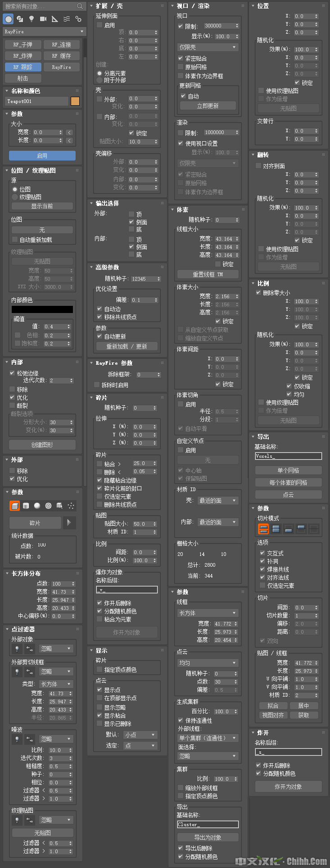Click the Teapot001 name field
This screenshot has height=868, width=330.
36,101
